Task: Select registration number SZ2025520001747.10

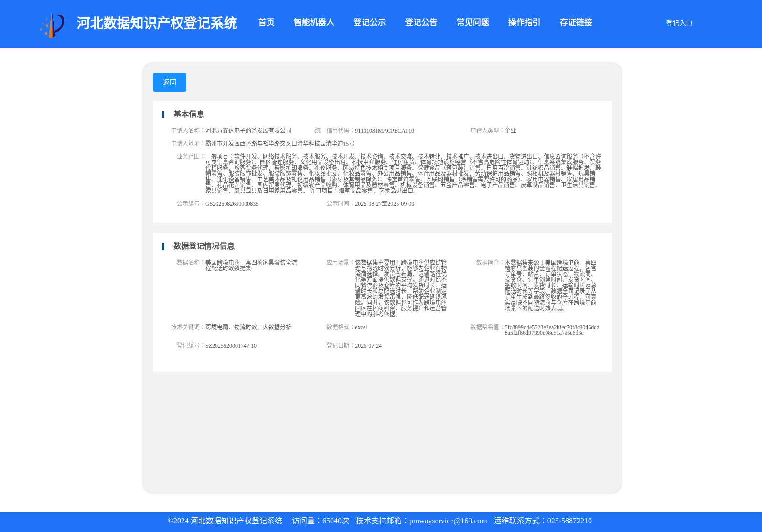Action: (231, 346)
